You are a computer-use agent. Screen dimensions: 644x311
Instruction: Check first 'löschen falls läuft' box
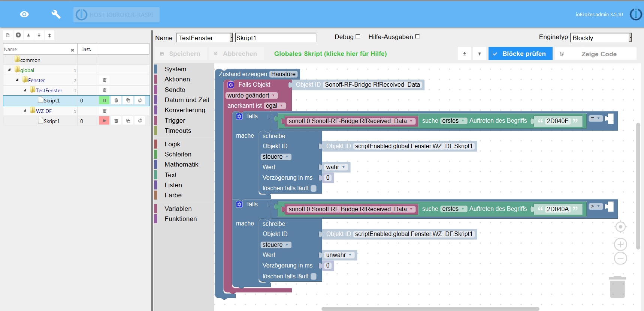coord(314,188)
